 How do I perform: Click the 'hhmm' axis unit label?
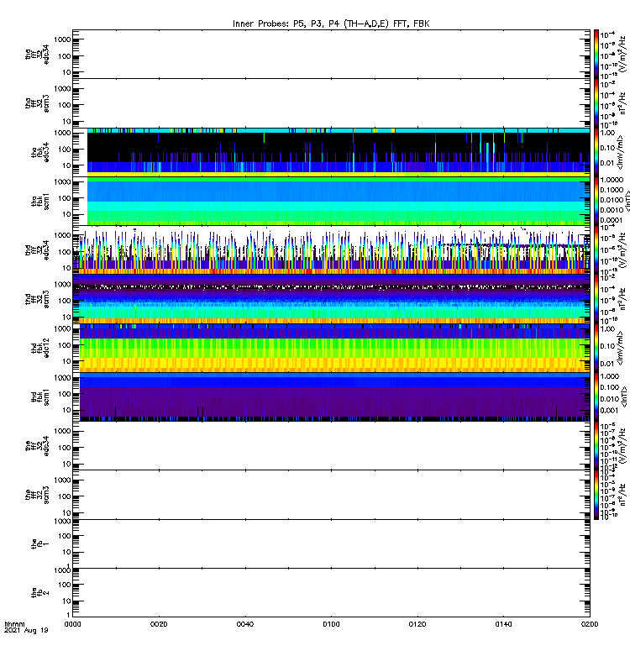14,624
